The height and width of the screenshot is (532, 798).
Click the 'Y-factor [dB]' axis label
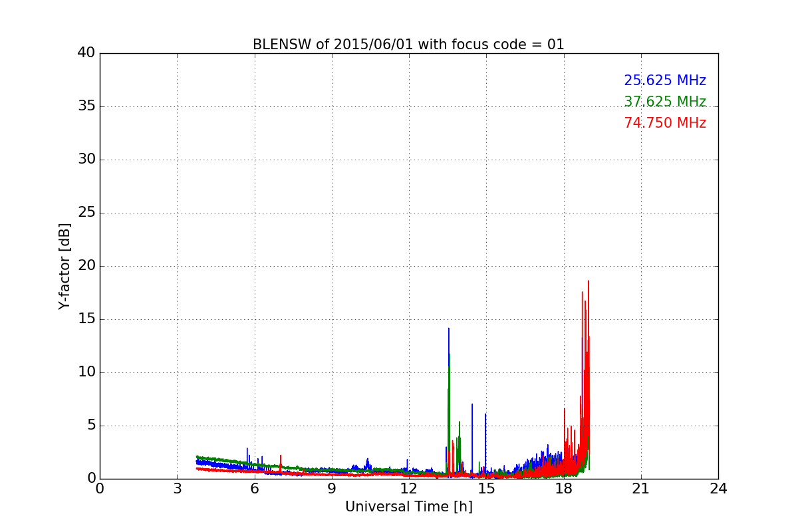pos(65,266)
